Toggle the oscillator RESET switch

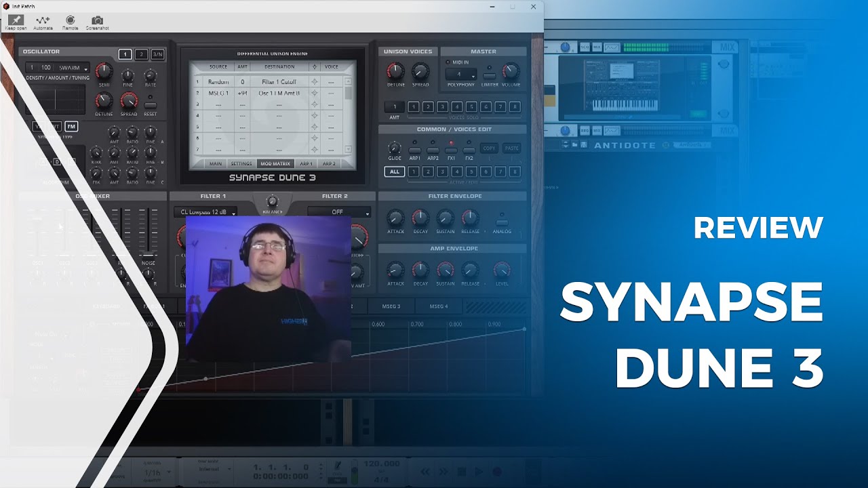(151, 105)
